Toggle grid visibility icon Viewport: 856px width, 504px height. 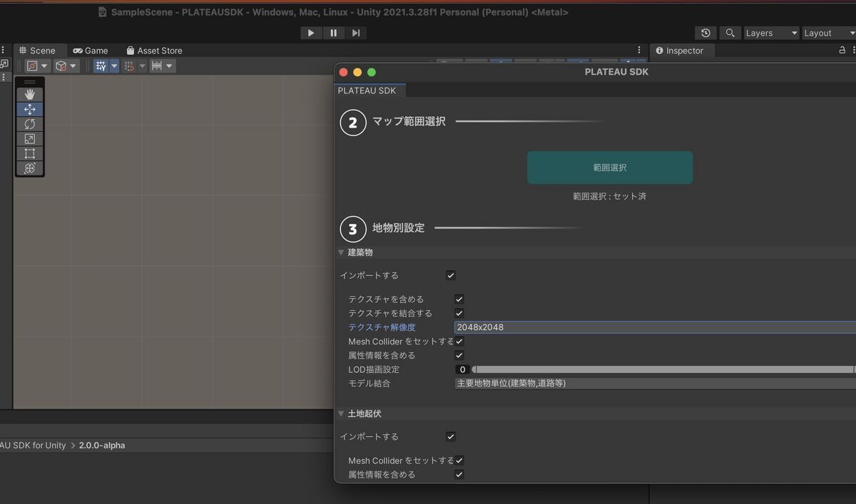coord(101,66)
